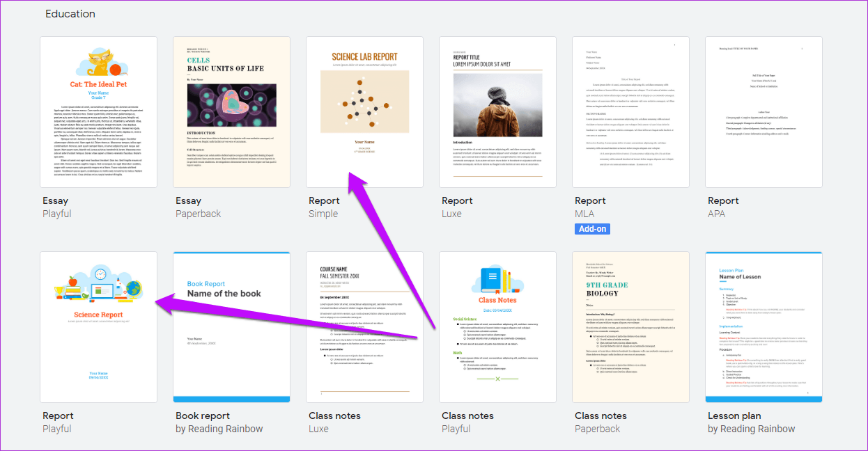
Task: Choose the Book Report template thumbnail
Action: point(231,327)
